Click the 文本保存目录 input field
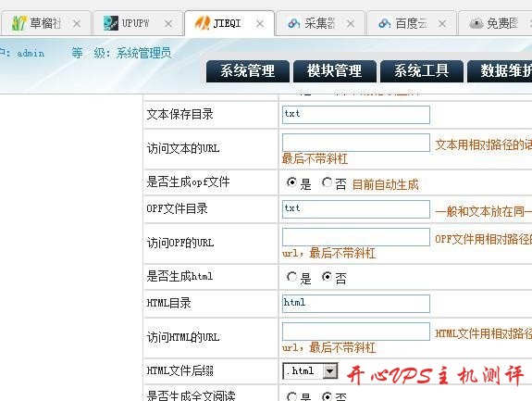The height and width of the screenshot is (401, 532). 356,115
